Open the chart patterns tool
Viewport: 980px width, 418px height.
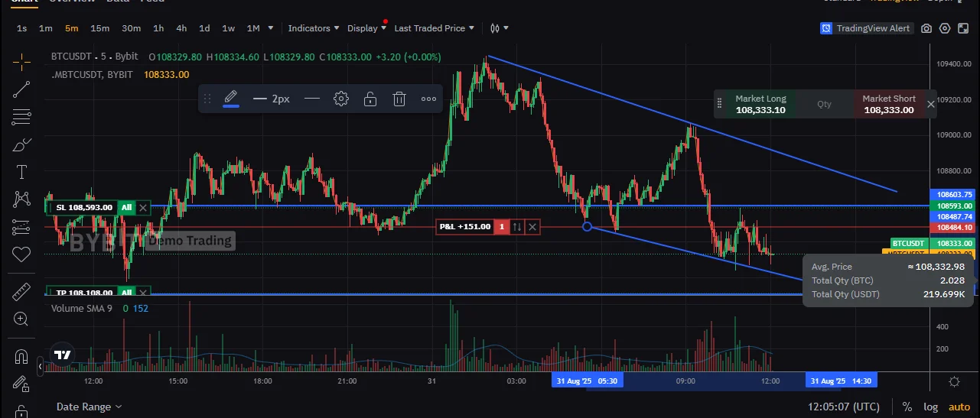21,199
